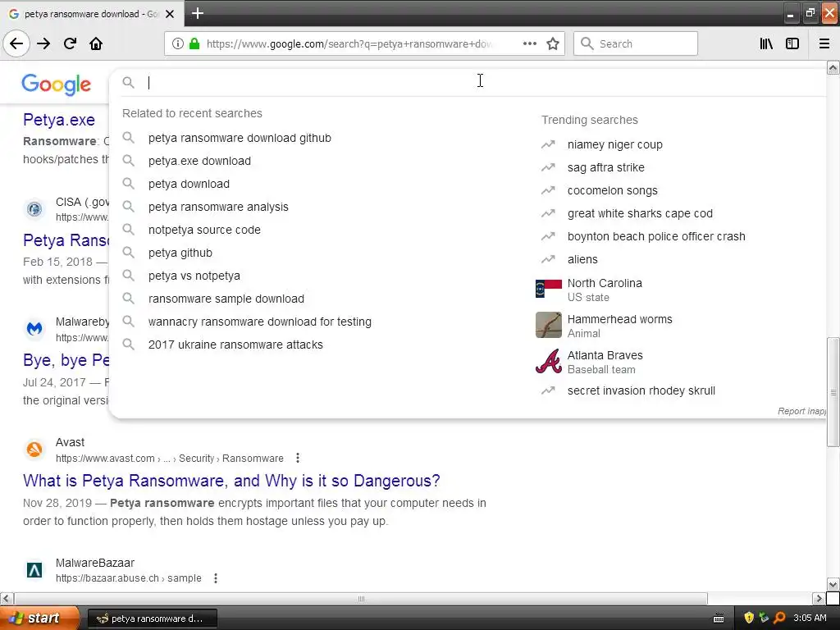Click the CISA site favicon
This screenshot has width=840, height=630.
[x=34, y=208]
